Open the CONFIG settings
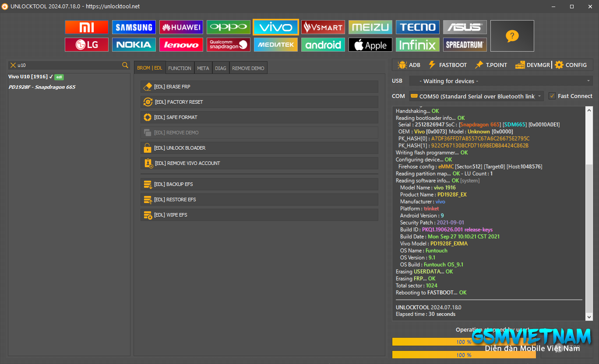Image resolution: width=599 pixels, height=364 pixels. tap(571, 65)
